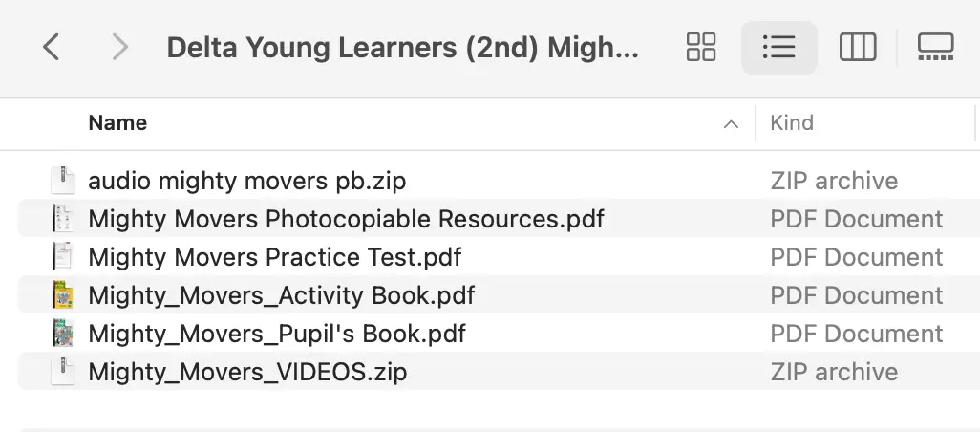
Task: Toggle sort order arrow in Name column
Action: coord(731,124)
